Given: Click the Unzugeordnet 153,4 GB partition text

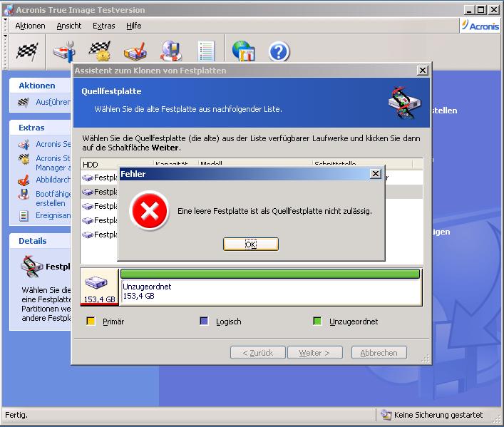Looking at the screenshot, I should [x=147, y=291].
